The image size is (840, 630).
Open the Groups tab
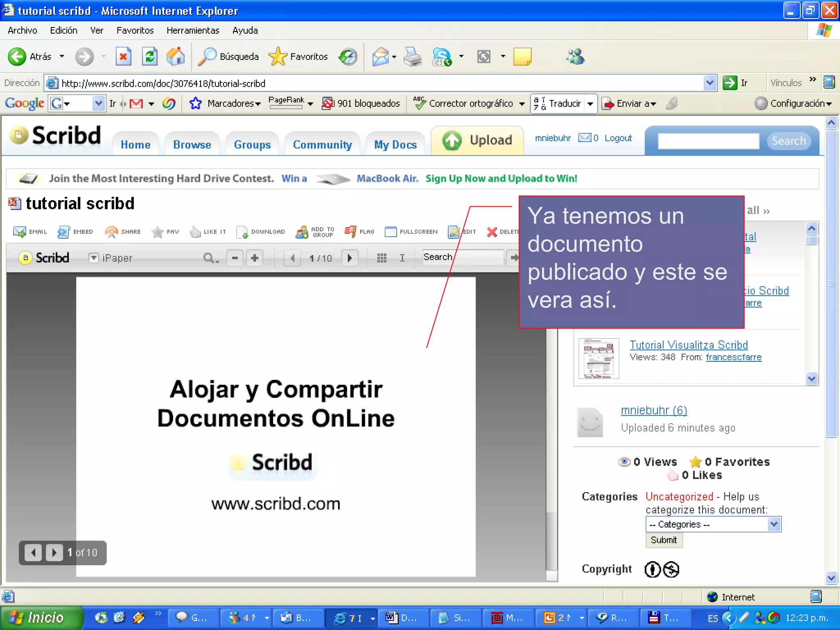click(x=252, y=144)
